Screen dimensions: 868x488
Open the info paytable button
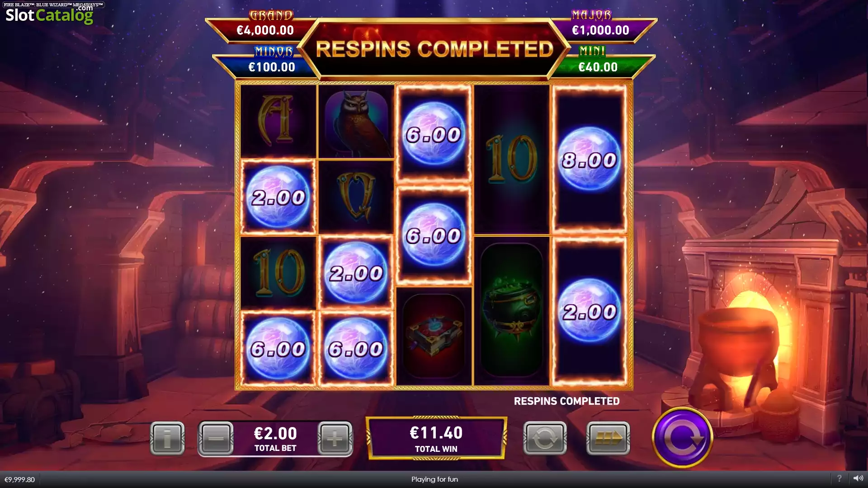point(167,438)
